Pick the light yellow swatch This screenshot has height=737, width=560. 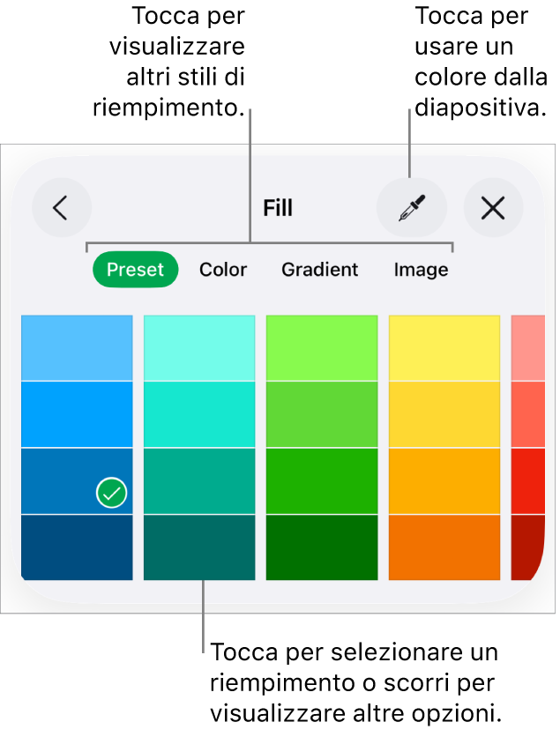point(444,348)
